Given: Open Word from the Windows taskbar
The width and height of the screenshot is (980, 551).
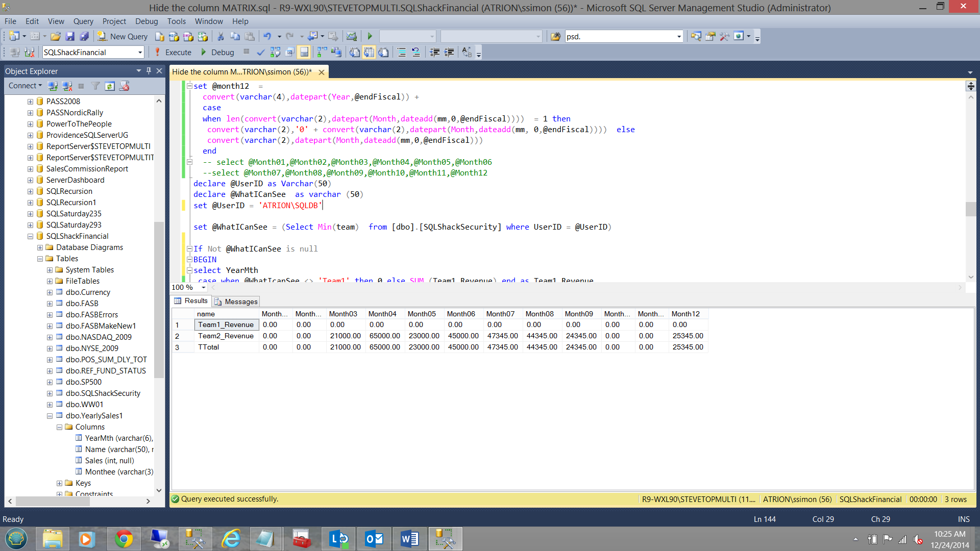Looking at the screenshot, I should [409, 539].
